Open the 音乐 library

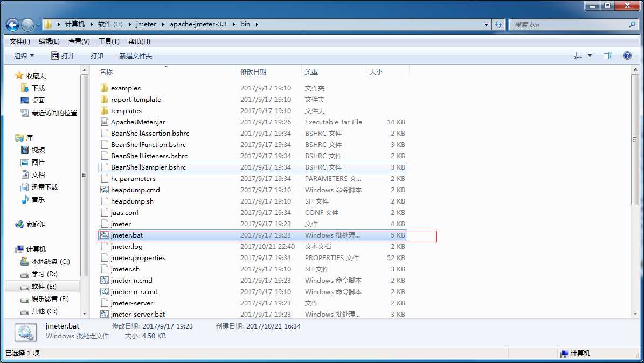pyautogui.click(x=38, y=199)
